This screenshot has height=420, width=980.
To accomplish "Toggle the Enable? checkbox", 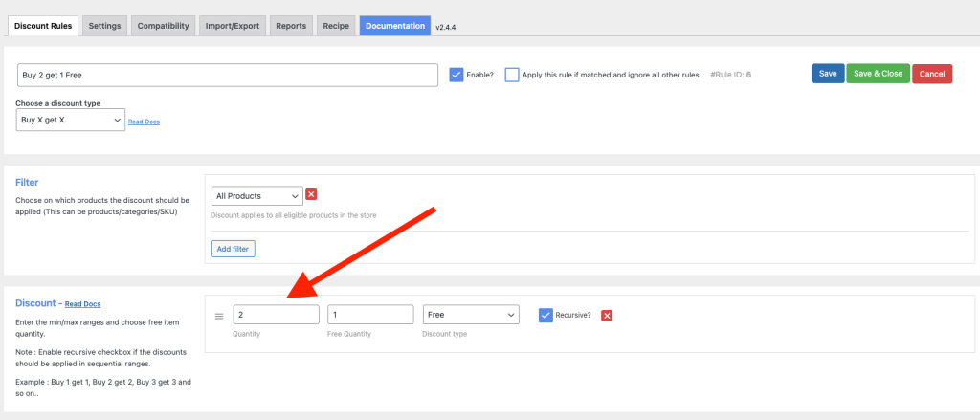I will pyautogui.click(x=457, y=75).
